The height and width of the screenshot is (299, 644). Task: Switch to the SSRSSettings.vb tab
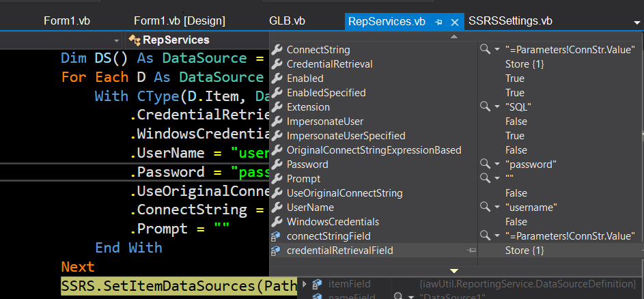510,21
